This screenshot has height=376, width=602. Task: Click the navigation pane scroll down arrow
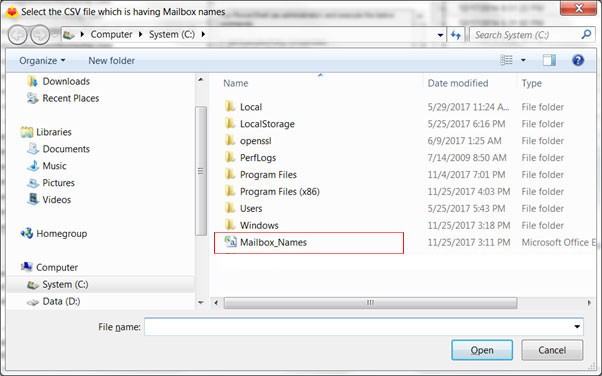coord(201,303)
